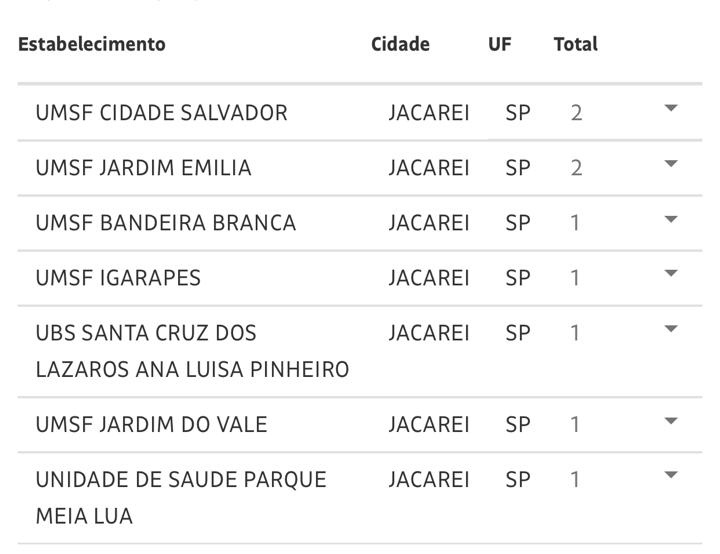This screenshot has width=720, height=554.
Task: Sort by the Estabelecimento column header
Action: click(92, 44)
